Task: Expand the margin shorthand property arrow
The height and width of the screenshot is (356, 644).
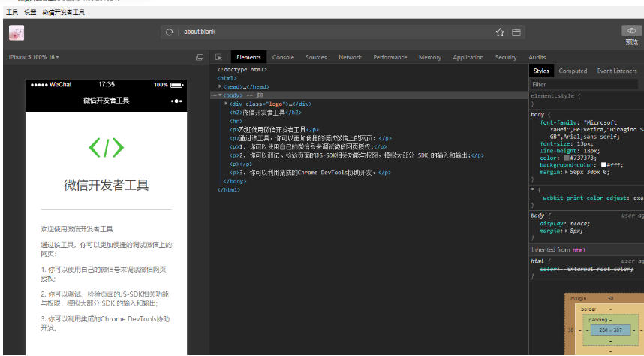Action: click(567, 172)
